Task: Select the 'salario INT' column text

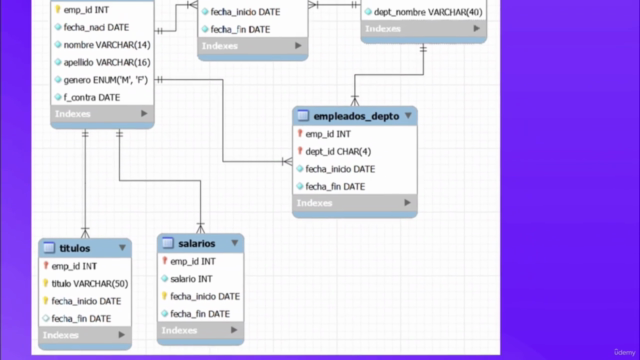Action: coord(191,279)
